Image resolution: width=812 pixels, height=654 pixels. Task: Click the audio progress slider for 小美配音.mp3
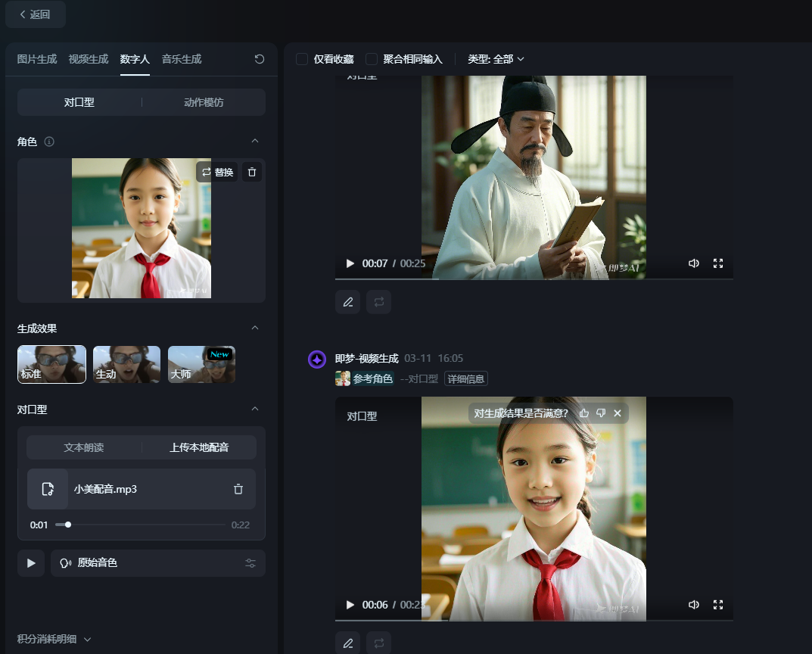pos(140,525)
